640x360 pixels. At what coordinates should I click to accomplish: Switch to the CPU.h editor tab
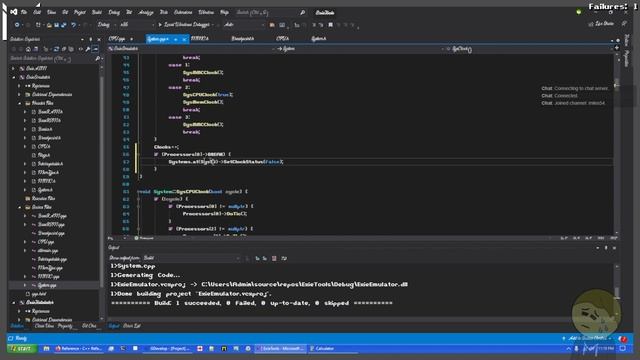[x=282, y=39]
